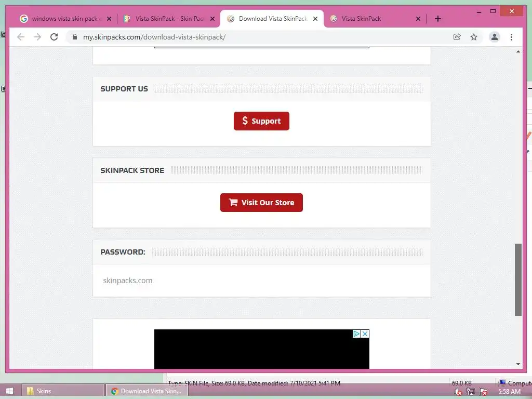Click the skinpacks.com password text

coord(128,281)
